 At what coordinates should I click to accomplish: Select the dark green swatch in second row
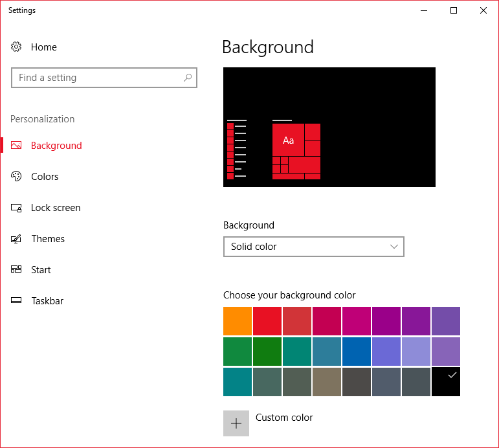coord(267,351)
